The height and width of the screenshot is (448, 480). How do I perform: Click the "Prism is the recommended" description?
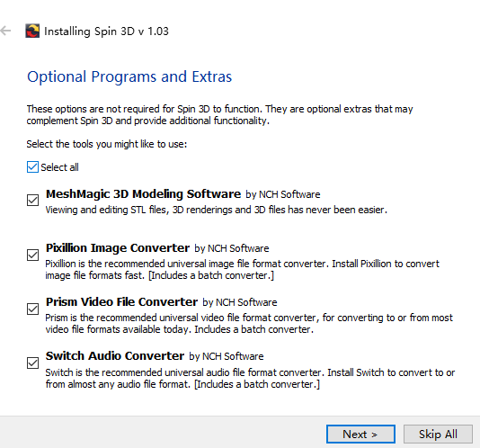[x=249, y=323]
